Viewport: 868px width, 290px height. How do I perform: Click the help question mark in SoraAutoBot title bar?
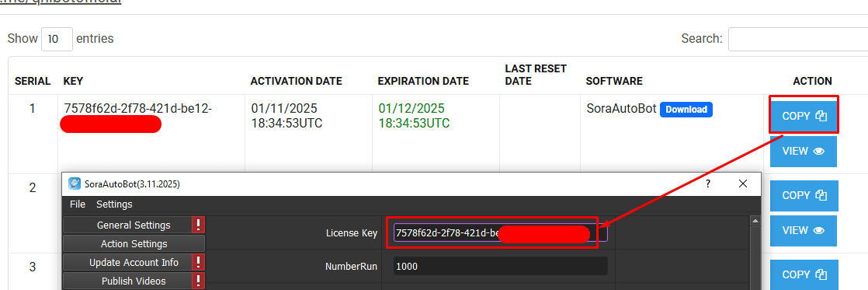pyautogui.click(x=708, y=184)
